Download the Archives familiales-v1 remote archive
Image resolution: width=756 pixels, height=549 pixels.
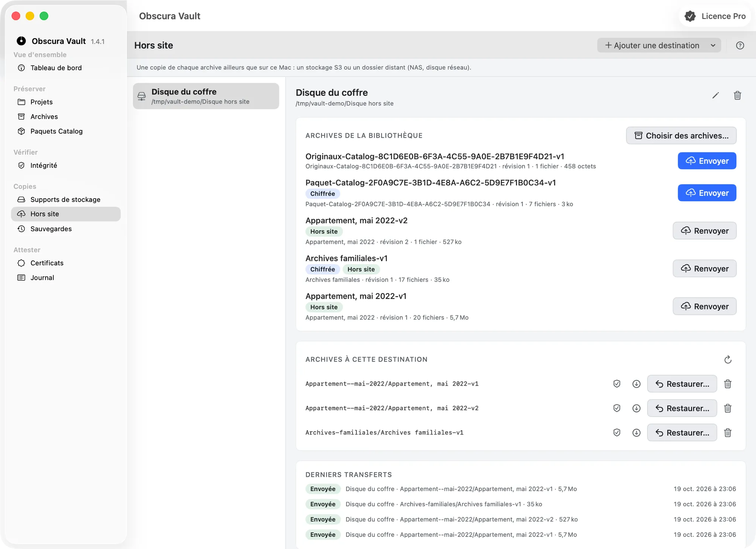[636, 433]
